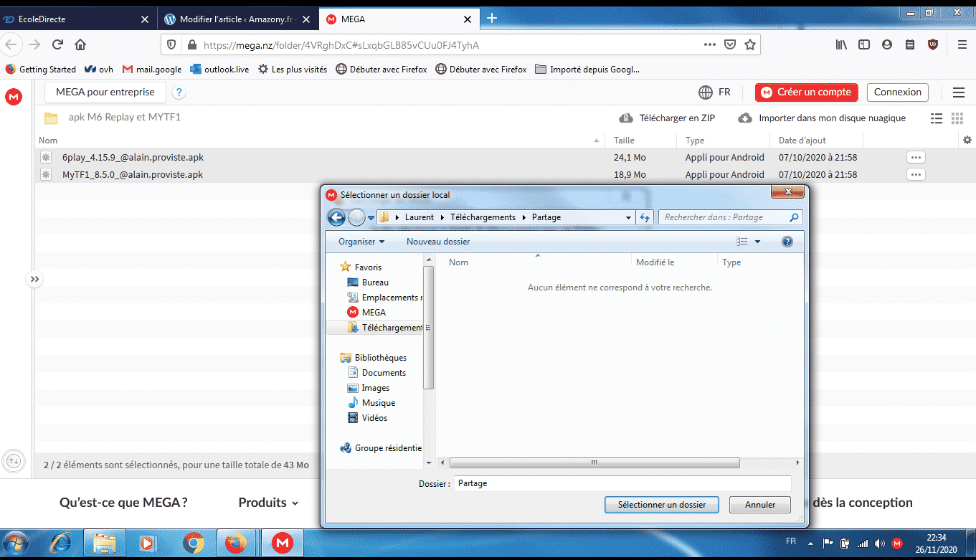
Task: Open dialog help question mark icon
Action: coord(787,242)
